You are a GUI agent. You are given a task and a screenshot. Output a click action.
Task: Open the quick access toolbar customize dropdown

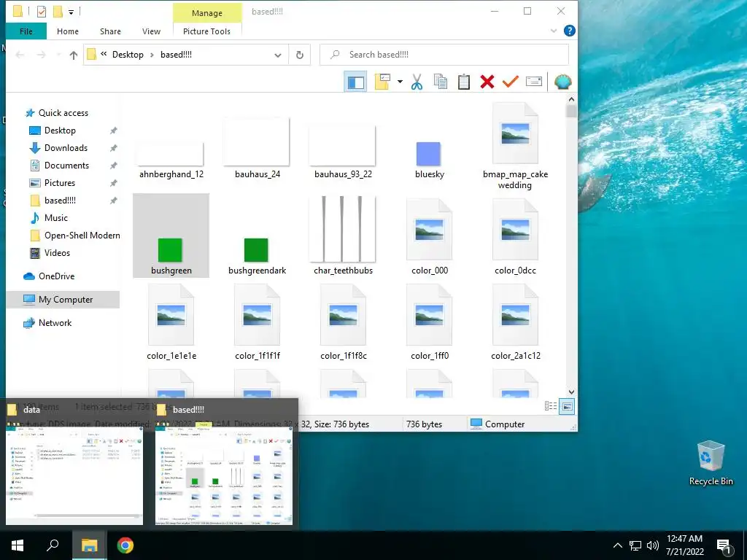71,12
